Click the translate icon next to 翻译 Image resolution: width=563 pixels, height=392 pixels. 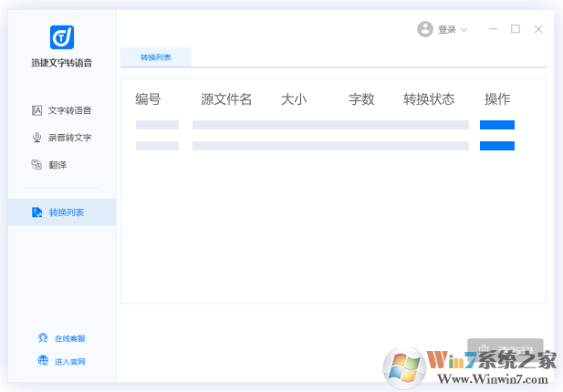tap(36, 165)
